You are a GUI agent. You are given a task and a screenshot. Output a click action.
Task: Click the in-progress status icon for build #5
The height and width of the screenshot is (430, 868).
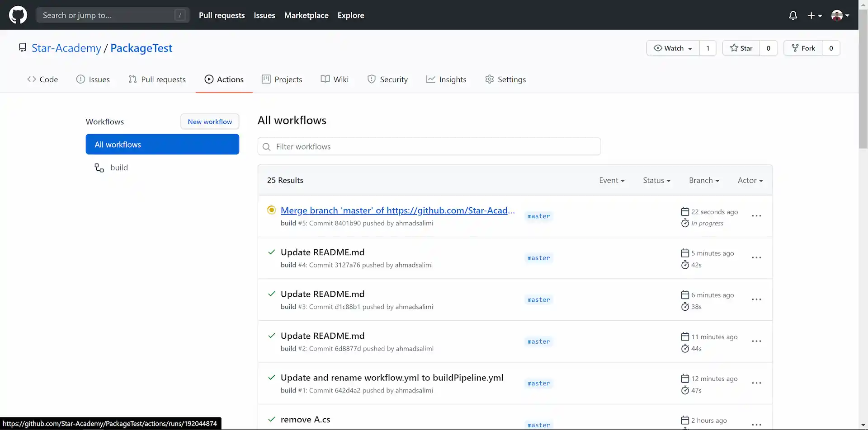(x=271, y=210)
